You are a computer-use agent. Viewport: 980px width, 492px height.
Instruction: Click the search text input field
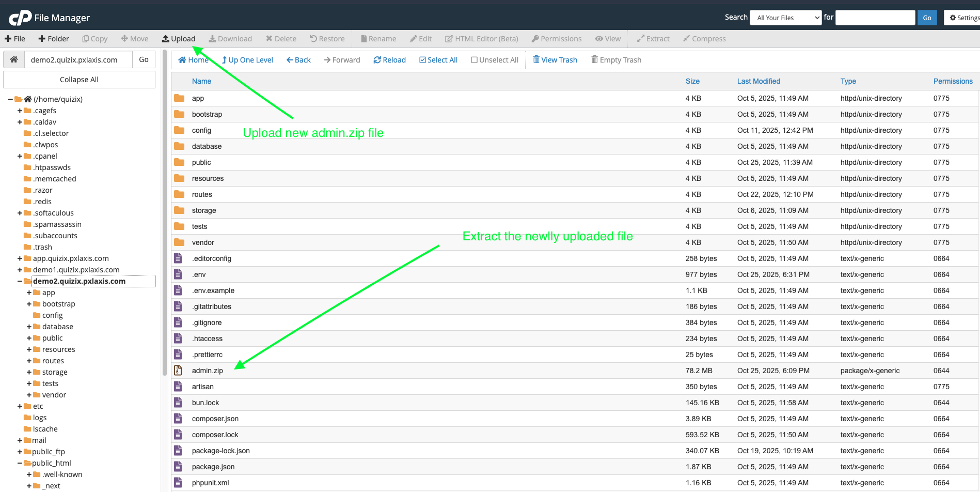click(x=875, y=18)
